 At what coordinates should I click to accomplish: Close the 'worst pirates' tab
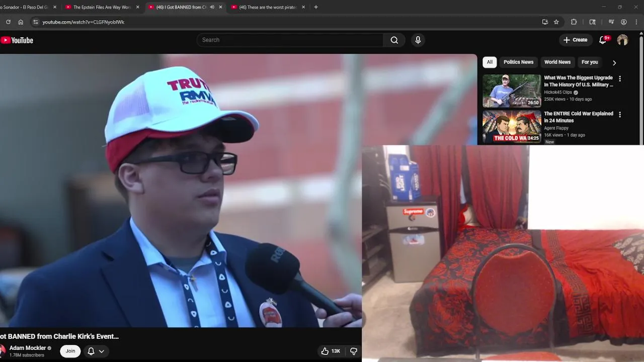303,8
